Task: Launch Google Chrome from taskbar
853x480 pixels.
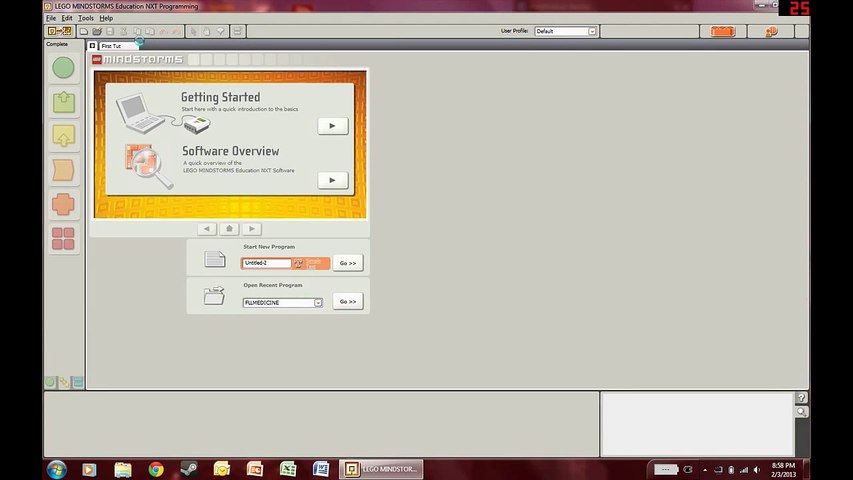Action: point(156,469)
